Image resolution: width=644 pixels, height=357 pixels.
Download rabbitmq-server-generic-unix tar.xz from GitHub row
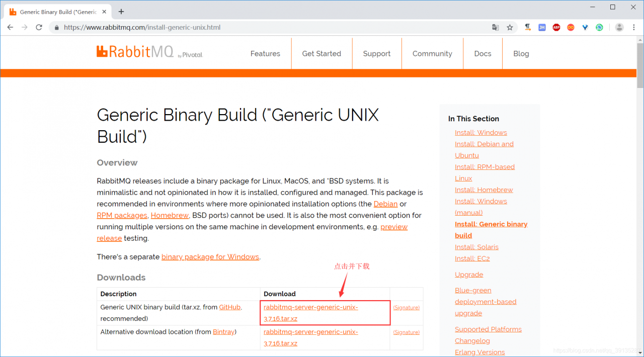311,313
